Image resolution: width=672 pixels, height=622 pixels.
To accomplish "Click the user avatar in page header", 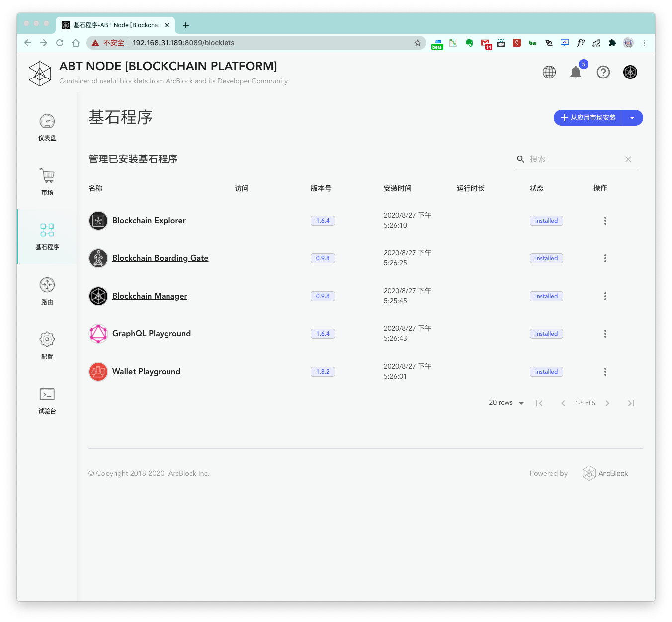I will point(630,73).
